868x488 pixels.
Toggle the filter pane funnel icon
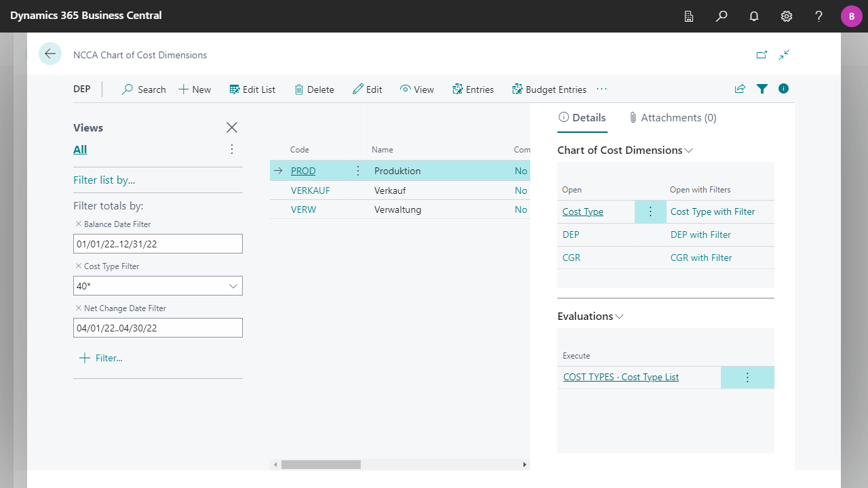(x=762, y=89)
